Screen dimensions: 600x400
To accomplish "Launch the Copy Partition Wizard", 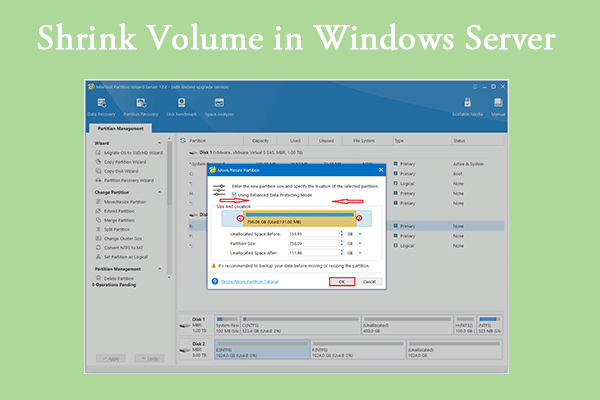I will click(121, 162).
